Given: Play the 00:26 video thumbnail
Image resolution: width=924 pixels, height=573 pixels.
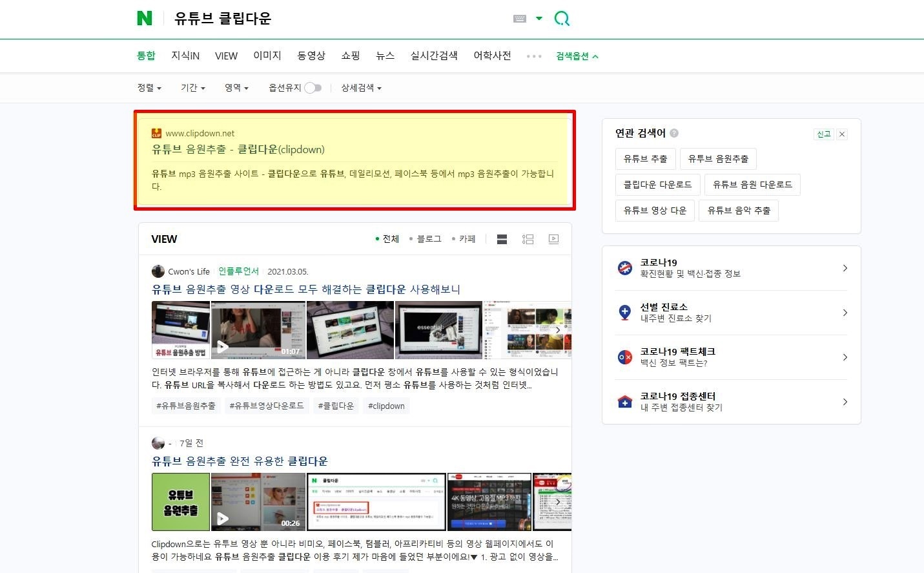Looking at the screenshot, I should pyautogui.click(x=258, y=502).
